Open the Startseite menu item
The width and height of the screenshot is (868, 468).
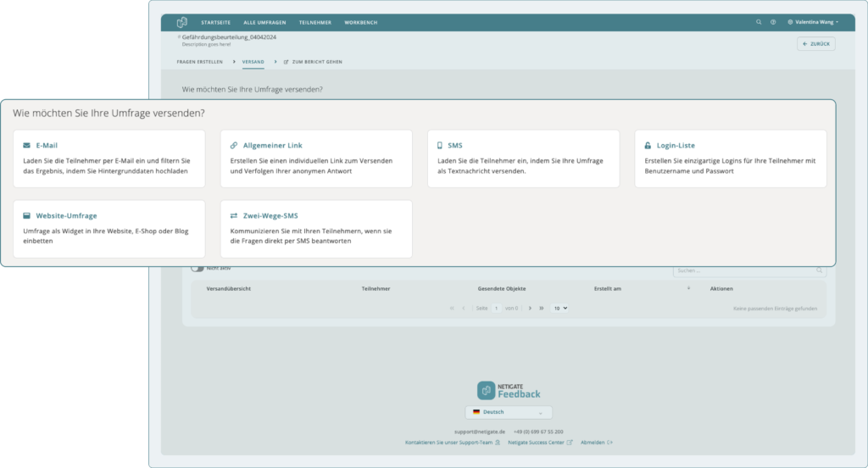point(216,23)
